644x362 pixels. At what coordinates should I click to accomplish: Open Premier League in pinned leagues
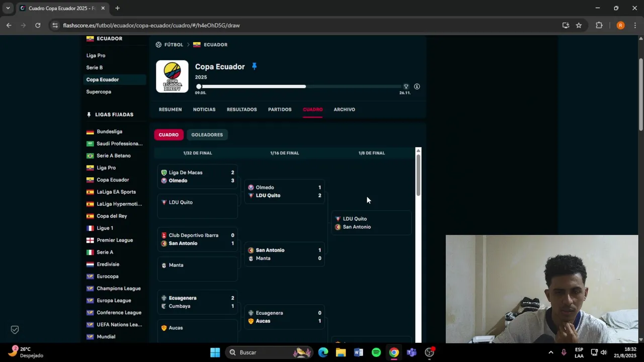(x=115, y=240)
